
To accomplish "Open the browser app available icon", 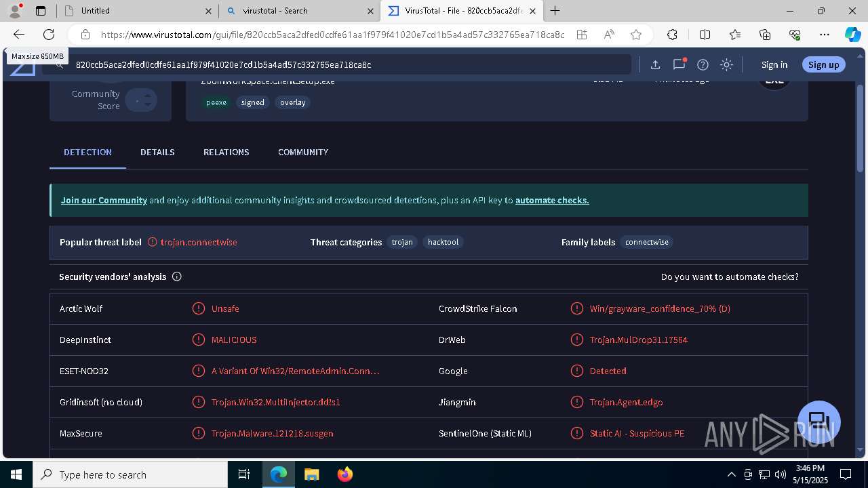I will (582, 35).
